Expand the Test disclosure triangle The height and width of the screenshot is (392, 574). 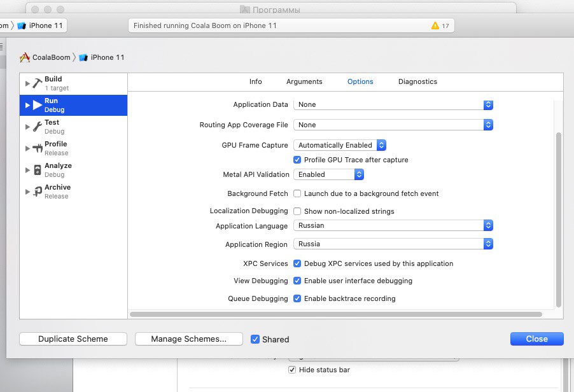click(x=27, y=127)
